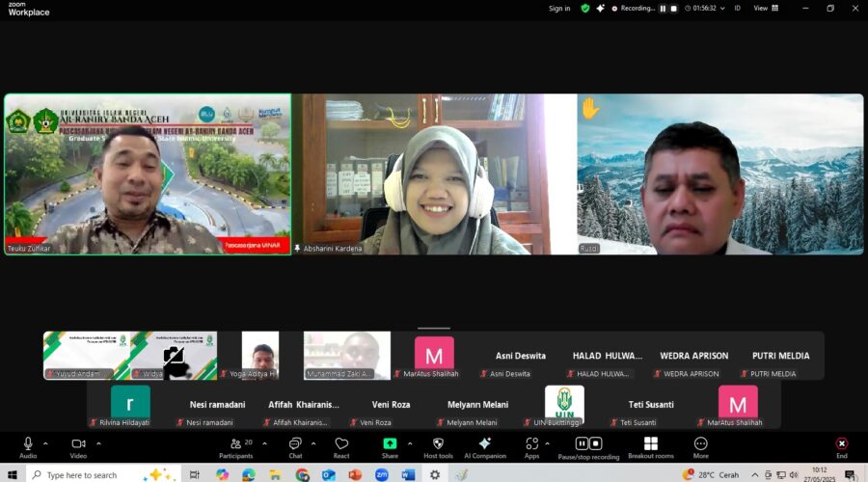868x482 pixels.
Task: Click the End meeting button
Action: (x=841, y=446)
